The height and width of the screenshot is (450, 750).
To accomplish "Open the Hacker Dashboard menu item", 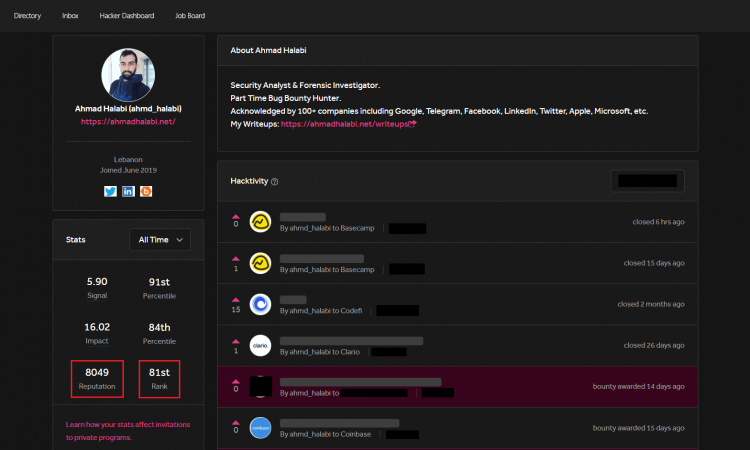I will [x=127, y=16].
